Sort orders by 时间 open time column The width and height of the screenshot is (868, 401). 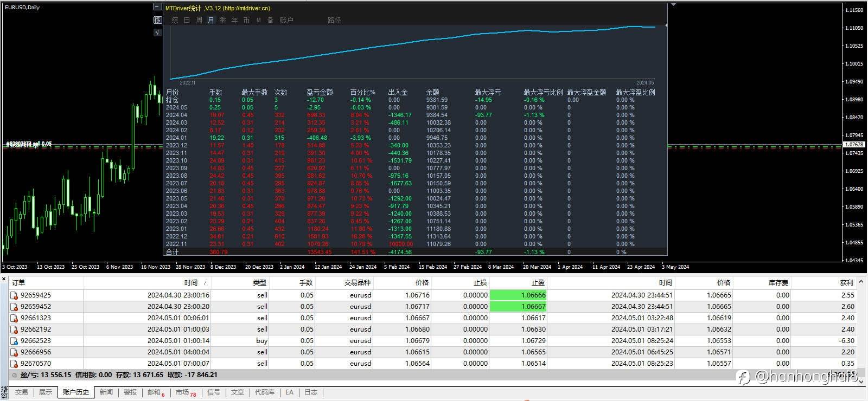[x=191, y=282]
